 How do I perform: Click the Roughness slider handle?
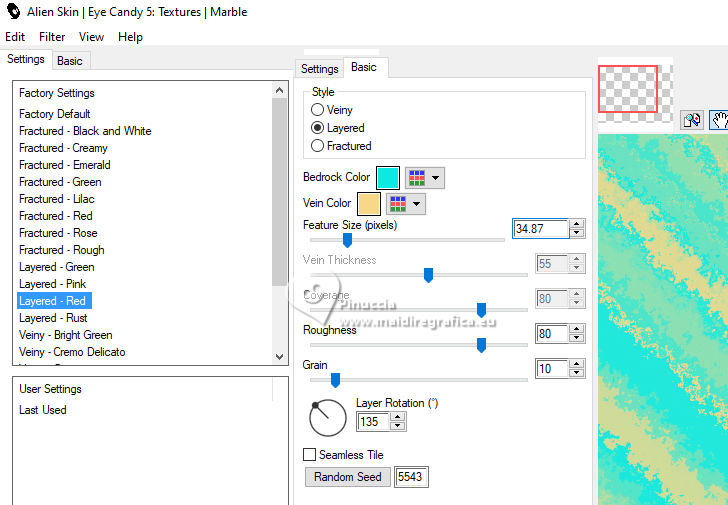(x=481, y=345)
